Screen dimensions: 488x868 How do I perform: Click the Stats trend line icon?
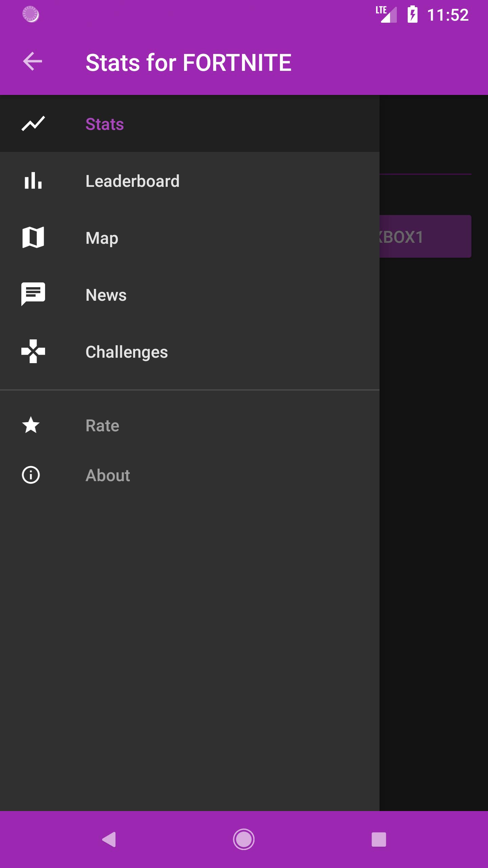[33, 123]
